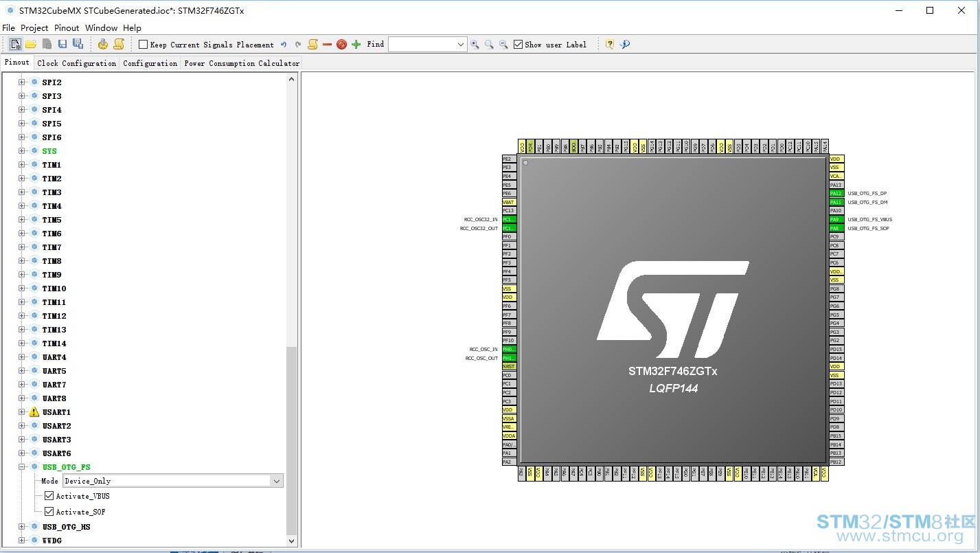Click the Import Project toolbar icon

47,44
